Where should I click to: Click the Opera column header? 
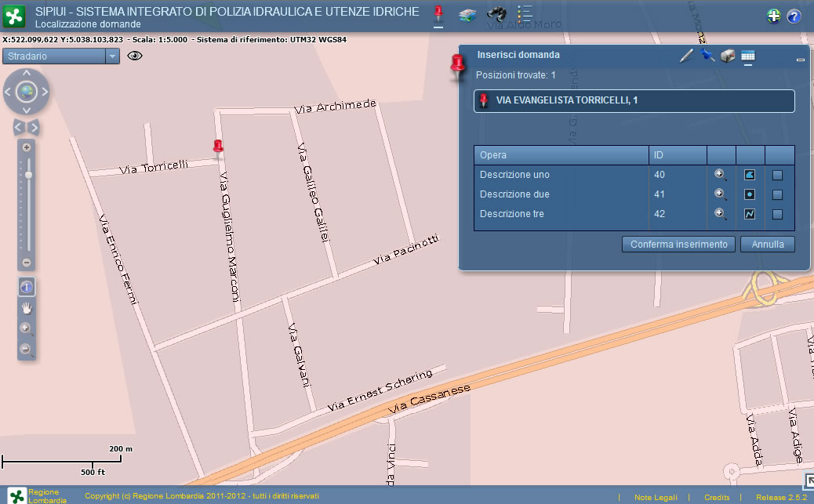coord(561,155)
